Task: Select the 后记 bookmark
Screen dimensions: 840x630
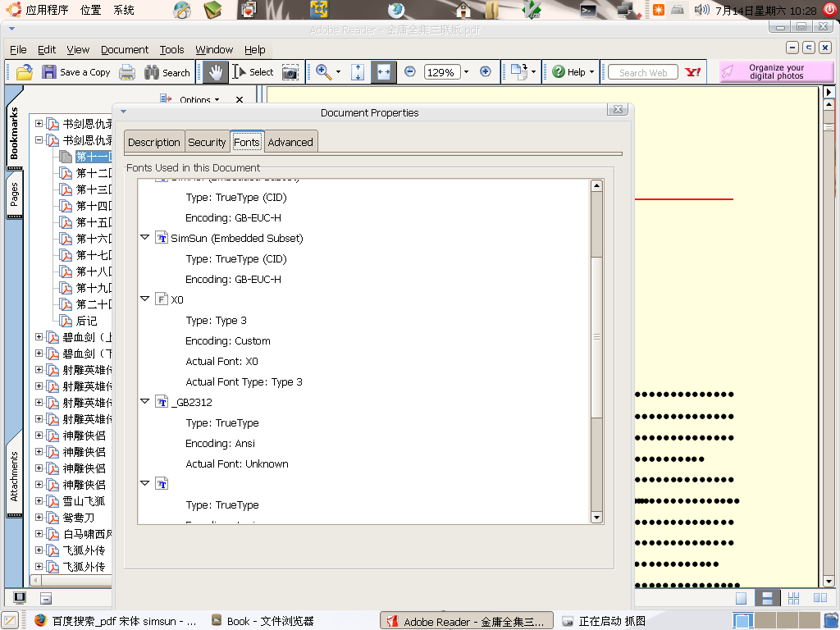Action: coord(86,321)
